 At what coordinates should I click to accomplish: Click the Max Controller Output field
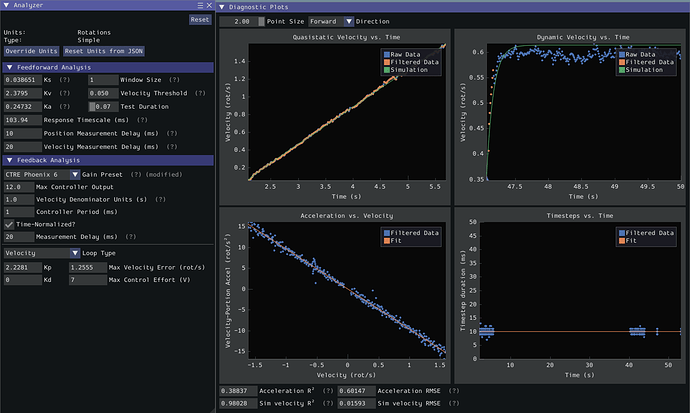click(x=19, y=187)
